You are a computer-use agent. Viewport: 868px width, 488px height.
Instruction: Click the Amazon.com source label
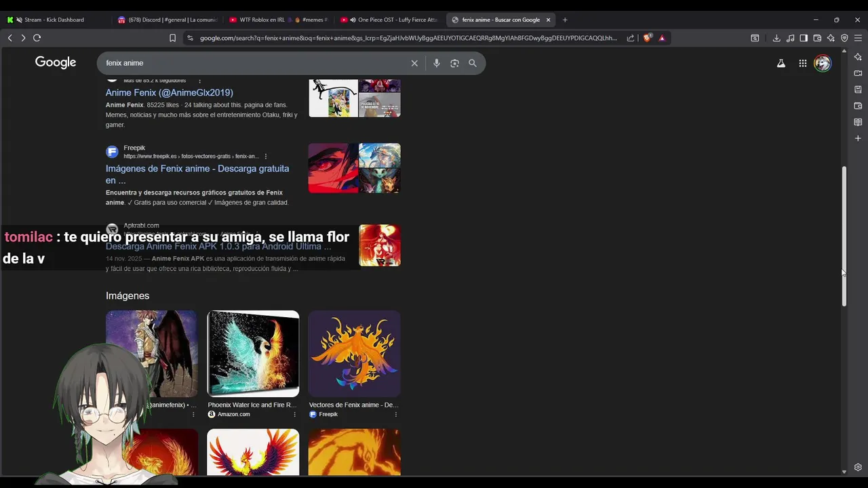(234, 414)
